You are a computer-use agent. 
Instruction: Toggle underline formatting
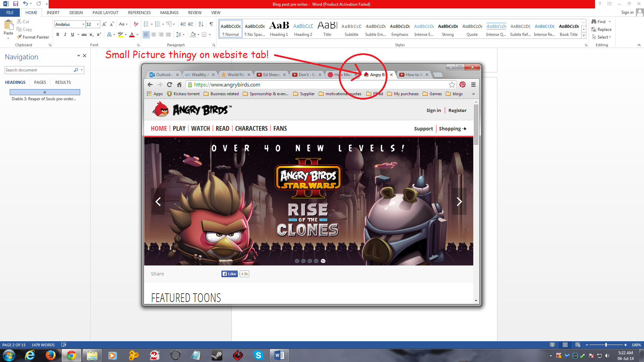[72, 34]
